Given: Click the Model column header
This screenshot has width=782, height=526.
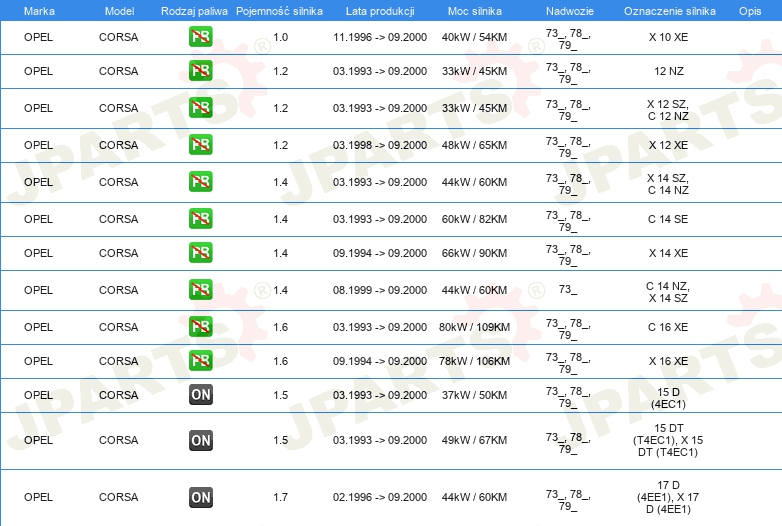Looking at the screenshot, I should click(x=119, y=11).
